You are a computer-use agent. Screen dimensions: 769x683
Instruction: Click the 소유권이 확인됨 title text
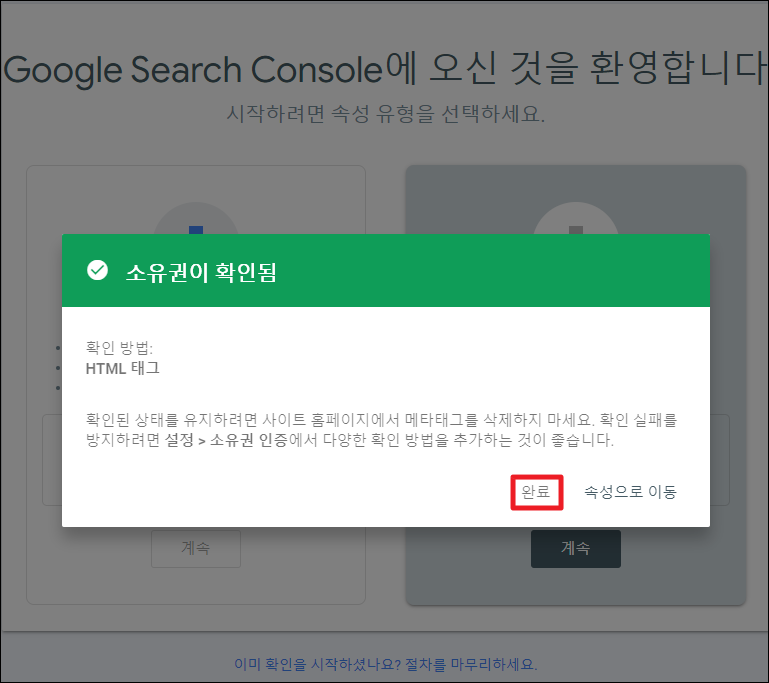tap(201, 272)
